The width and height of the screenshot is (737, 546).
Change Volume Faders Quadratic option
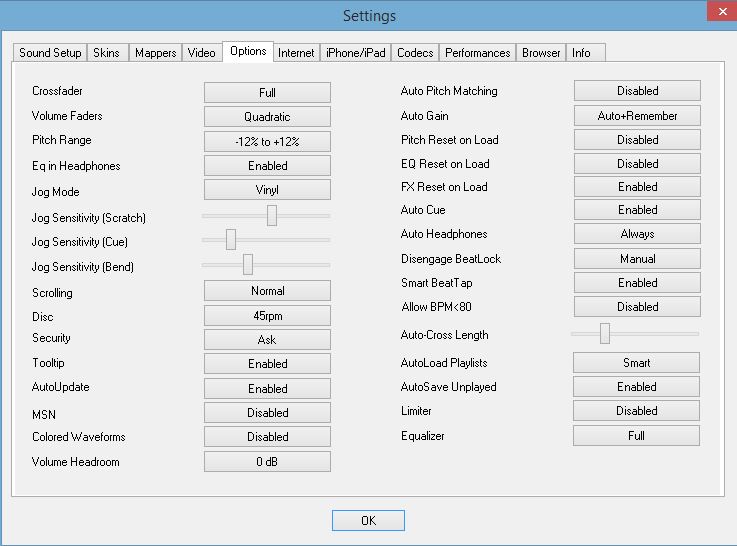click(267, 117)
